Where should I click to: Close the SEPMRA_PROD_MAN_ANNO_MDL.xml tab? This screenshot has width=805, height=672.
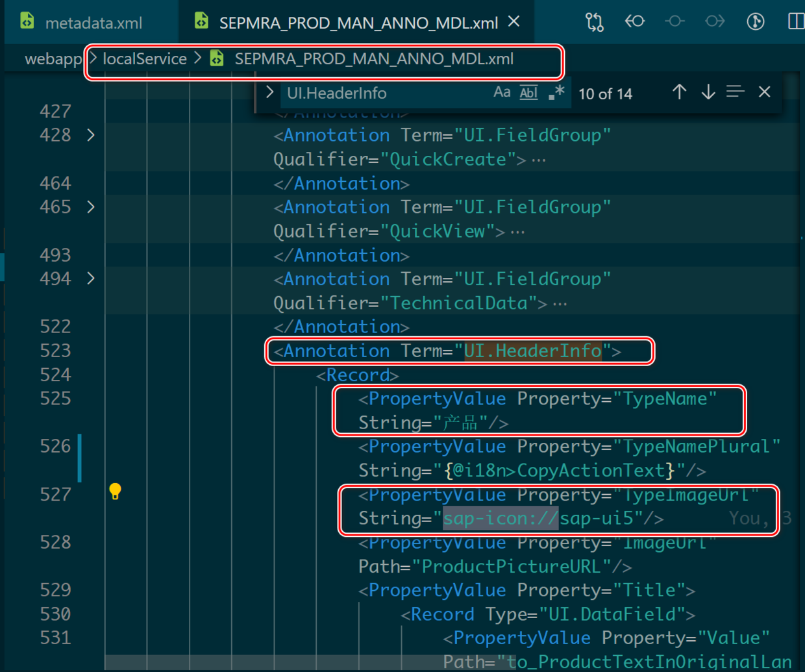514,22
